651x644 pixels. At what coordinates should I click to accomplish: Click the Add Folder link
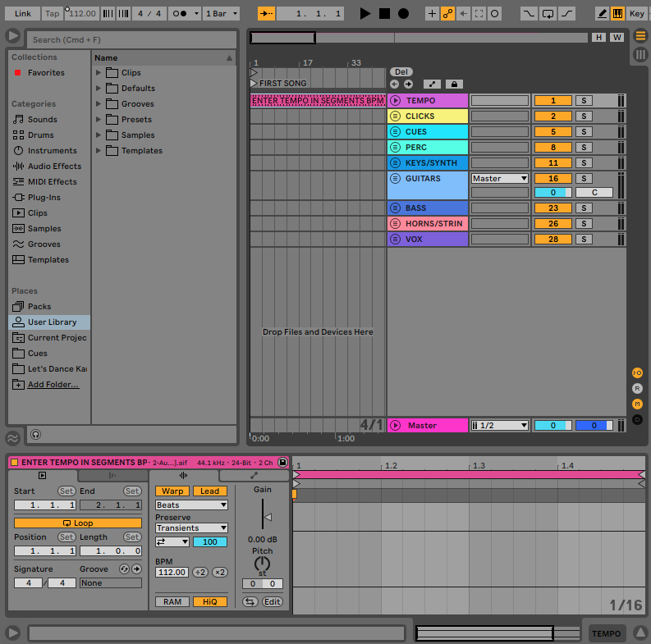pyautogui.click(x=53, y=384)
